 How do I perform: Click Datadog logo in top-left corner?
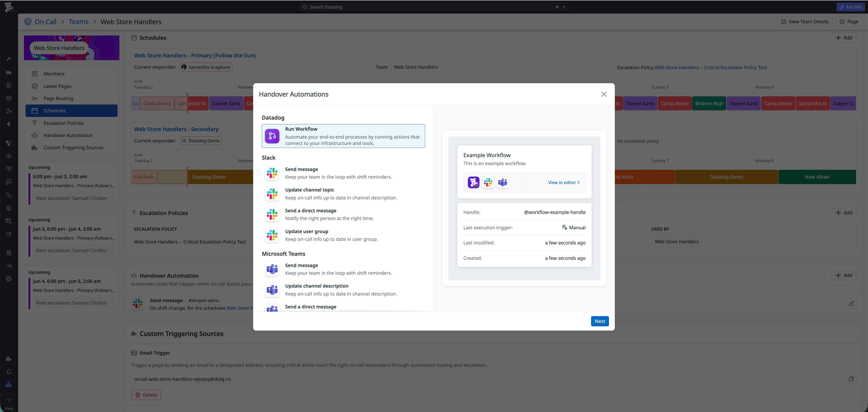9,7
